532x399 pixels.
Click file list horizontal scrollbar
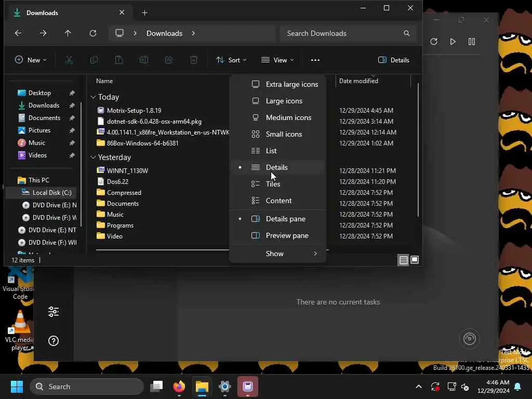tap(163, 250)
